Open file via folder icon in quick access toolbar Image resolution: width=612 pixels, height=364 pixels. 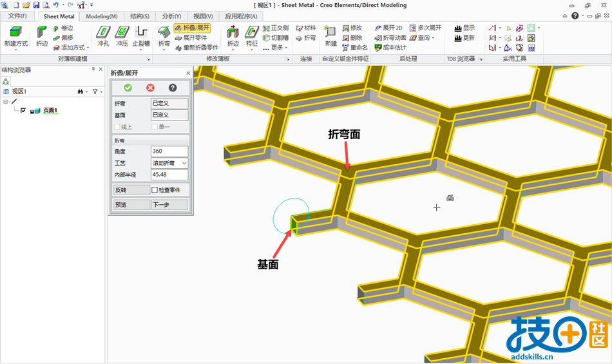tap(26, 5)
